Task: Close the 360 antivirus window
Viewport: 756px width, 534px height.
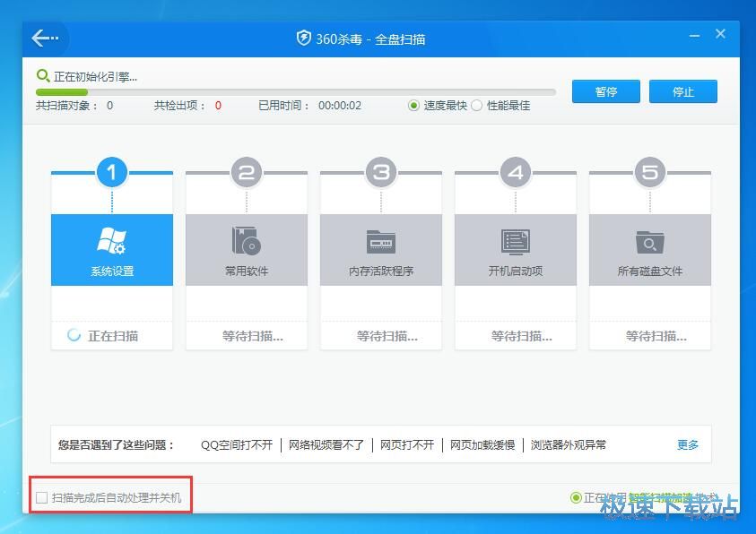Action: tap(720, 34)
